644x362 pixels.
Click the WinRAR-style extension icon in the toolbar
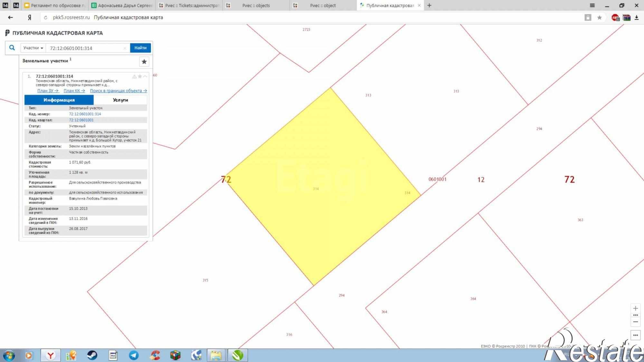[x=626, y=17]
